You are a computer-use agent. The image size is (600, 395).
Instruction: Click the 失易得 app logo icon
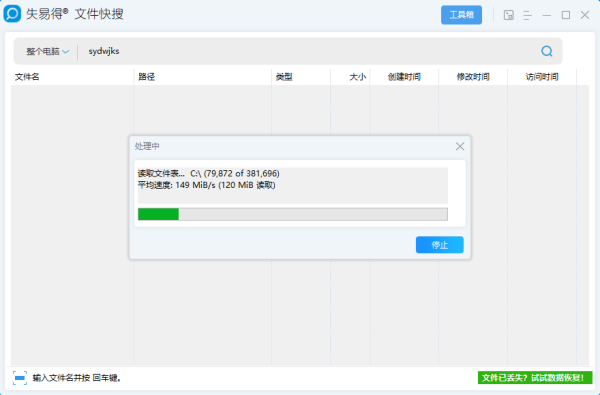coord(12,14)
